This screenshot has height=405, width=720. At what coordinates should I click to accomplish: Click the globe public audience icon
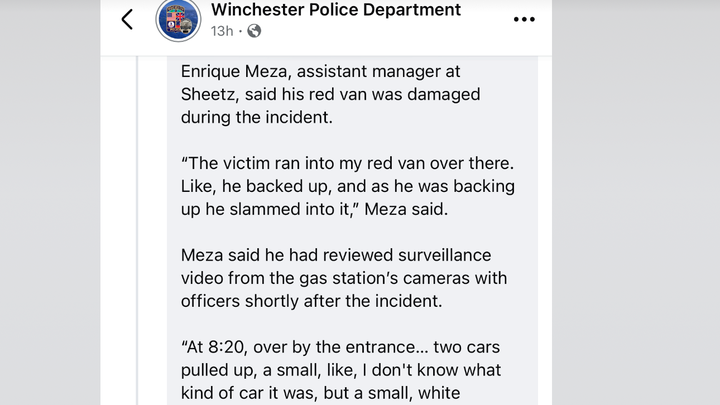coord(254,31)
